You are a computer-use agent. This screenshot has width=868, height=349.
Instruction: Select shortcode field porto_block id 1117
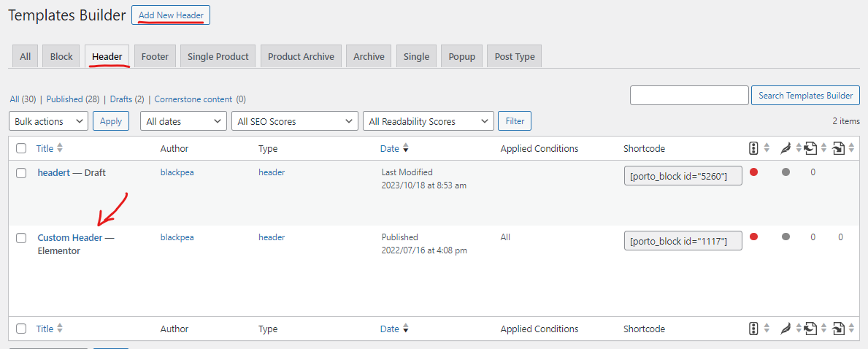(683, 240)
